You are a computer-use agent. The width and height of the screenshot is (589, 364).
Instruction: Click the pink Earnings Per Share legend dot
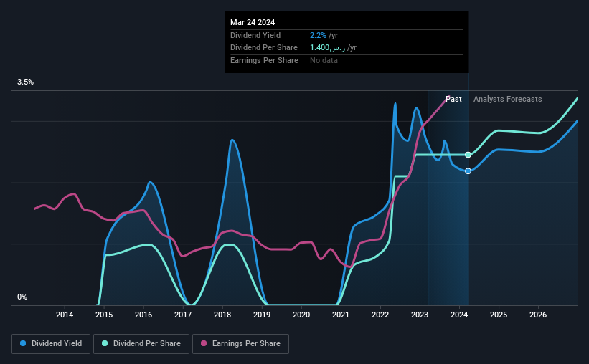pyautogui.click(x=204, y=343)
